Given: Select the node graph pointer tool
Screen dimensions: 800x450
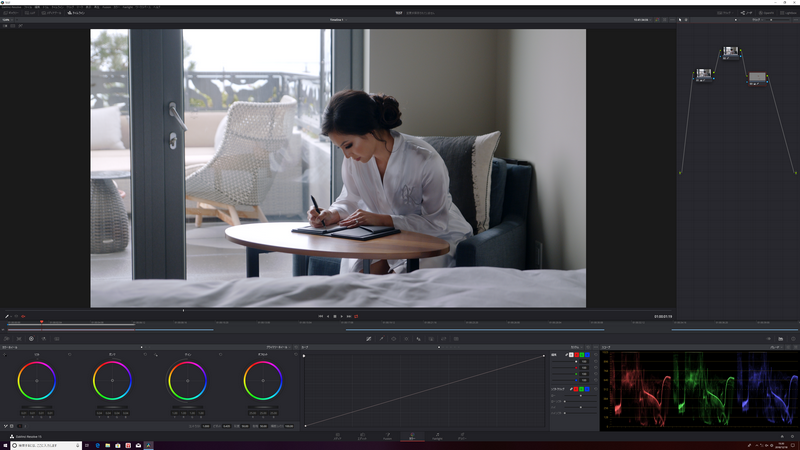Looking at the screenshot, I should (x=680, y=20).
